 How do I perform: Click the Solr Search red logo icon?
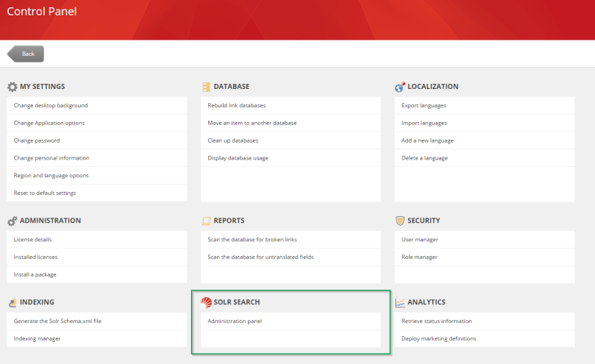(x=206, y=302)
